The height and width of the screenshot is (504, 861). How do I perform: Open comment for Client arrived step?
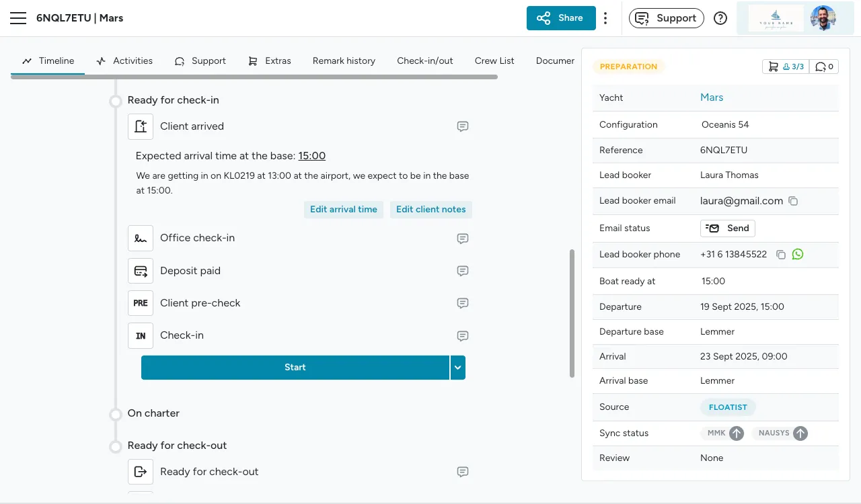click(463, 126)
